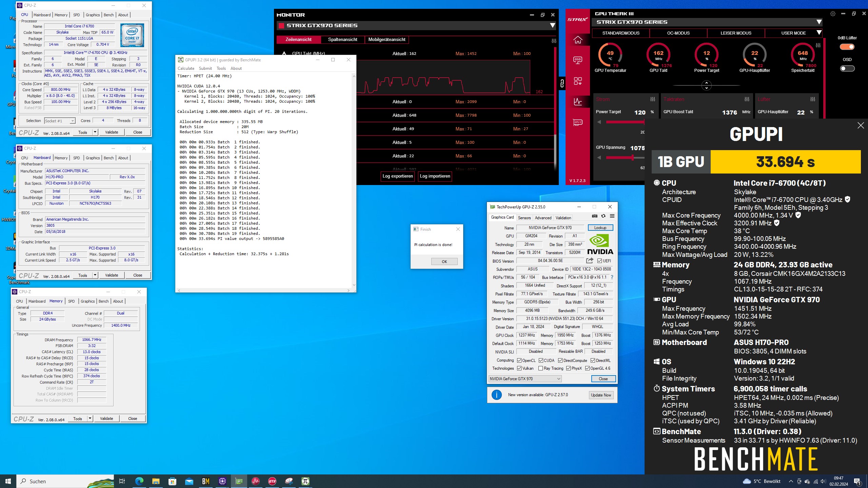Toggle the OSD switch in GPU Tweak
This screenshot has height=488, width=868.
(x=847, y=68)
